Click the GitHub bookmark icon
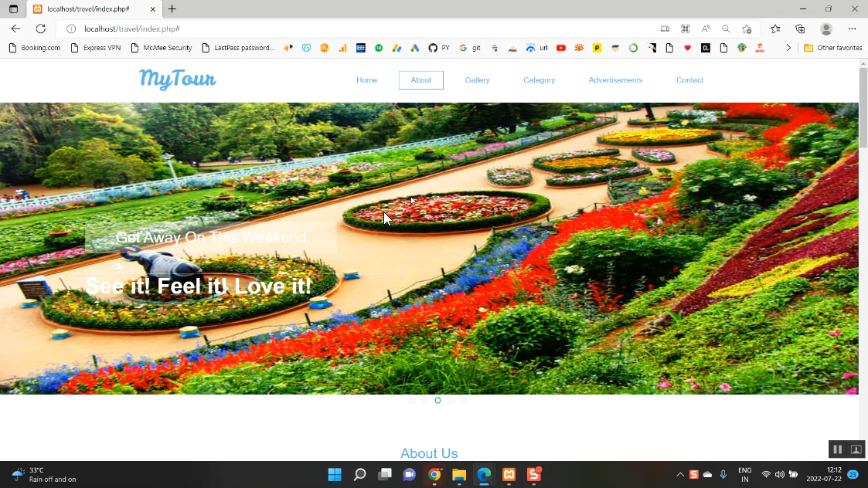This screenshot has width=868, height=488. (433, 48)
